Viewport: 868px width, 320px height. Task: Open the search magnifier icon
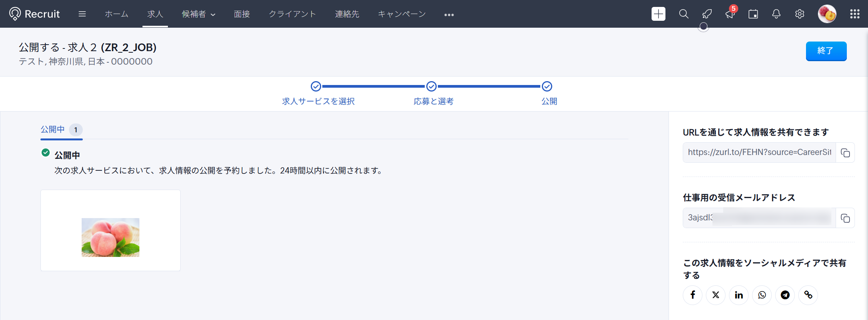click(x=684, y=14)
